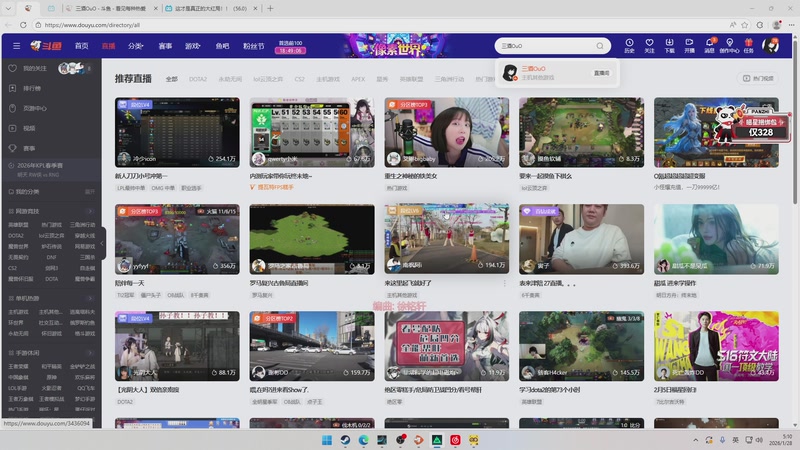Open the 关注 heart icon in the header

point(649,46)
